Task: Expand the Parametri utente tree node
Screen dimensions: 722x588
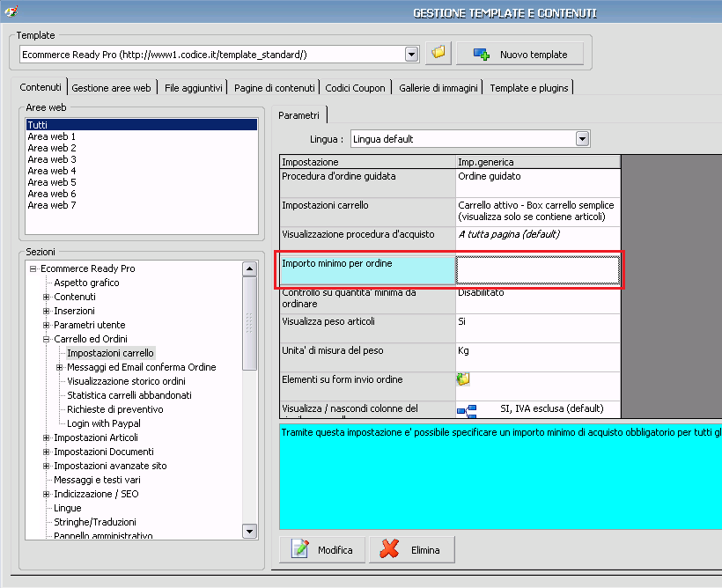Action: pyautogui.click(x=46, y=325)
